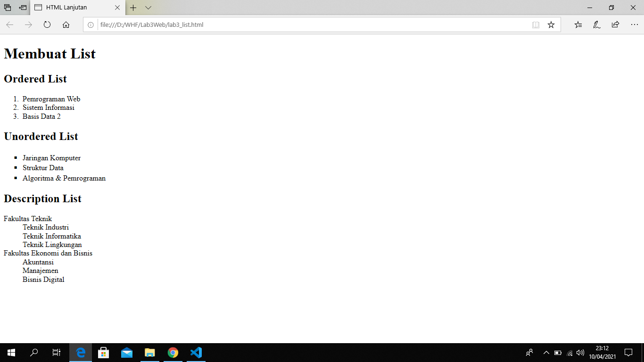Viewport: 644px width, 362px height.
Task: Go forward to the next page
Action: (x=28, y=25)
